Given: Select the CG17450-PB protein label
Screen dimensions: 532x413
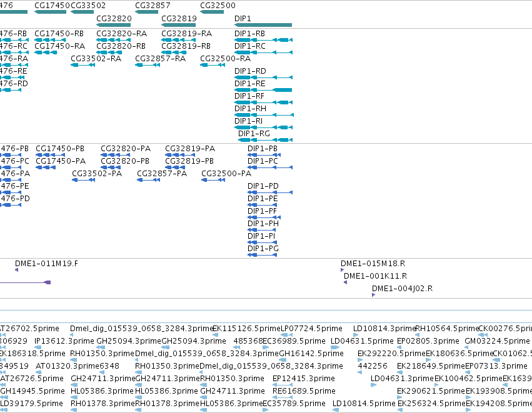Looking at the screenshot, I should 60,149.
